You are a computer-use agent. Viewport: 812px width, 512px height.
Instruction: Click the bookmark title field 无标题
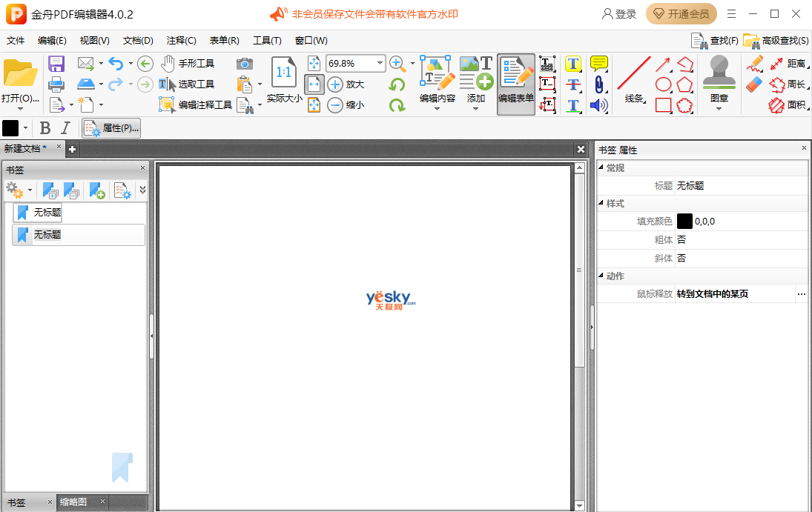[742, 186]
